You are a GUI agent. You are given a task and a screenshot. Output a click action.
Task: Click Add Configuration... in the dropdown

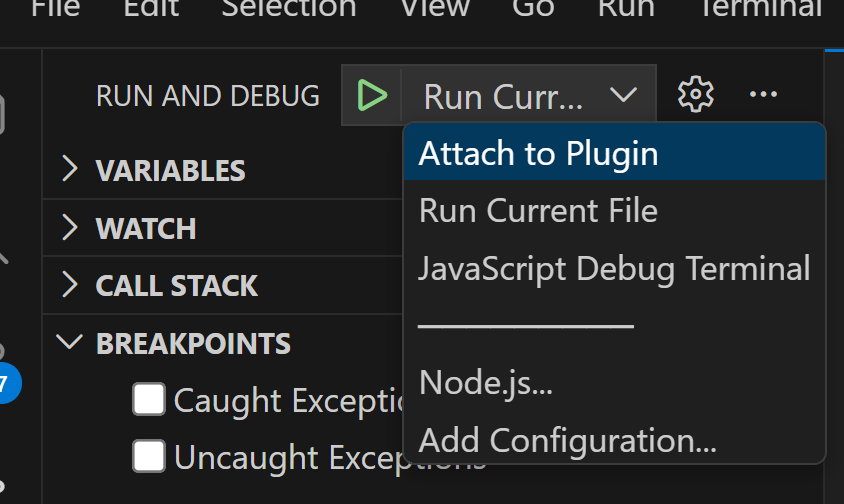click(x=567, y=440)
